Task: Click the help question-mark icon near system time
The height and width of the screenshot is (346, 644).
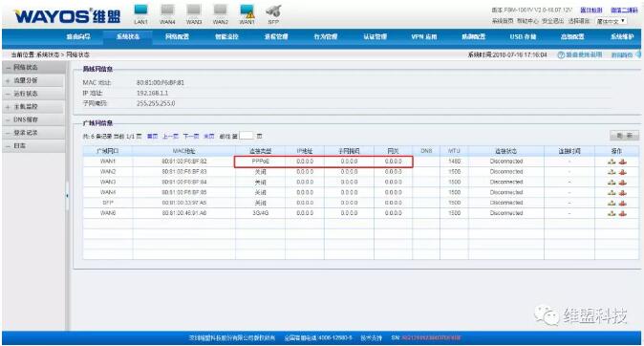Action: pos(560,54)
